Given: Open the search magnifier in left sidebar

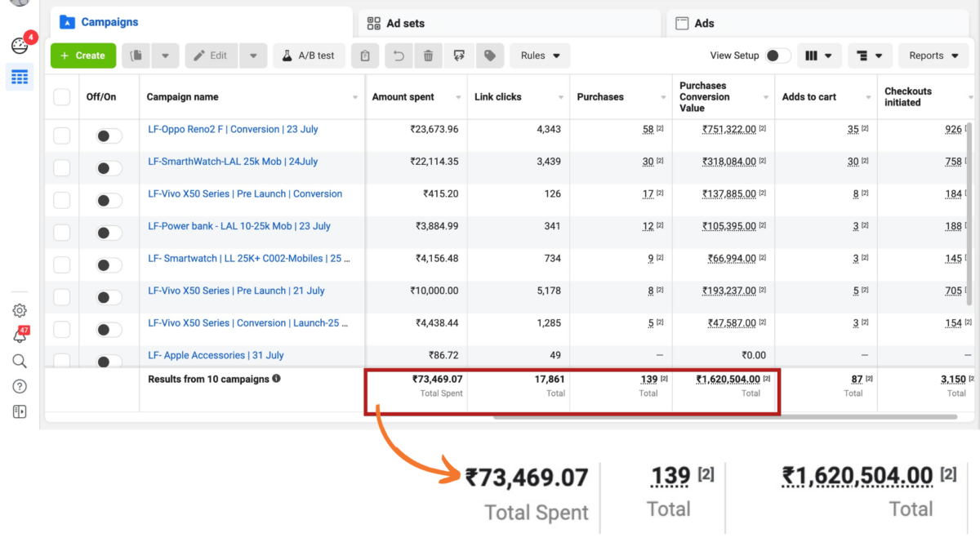Looking at the screenshot, I should pyautogui.click(x=20, y=361).
